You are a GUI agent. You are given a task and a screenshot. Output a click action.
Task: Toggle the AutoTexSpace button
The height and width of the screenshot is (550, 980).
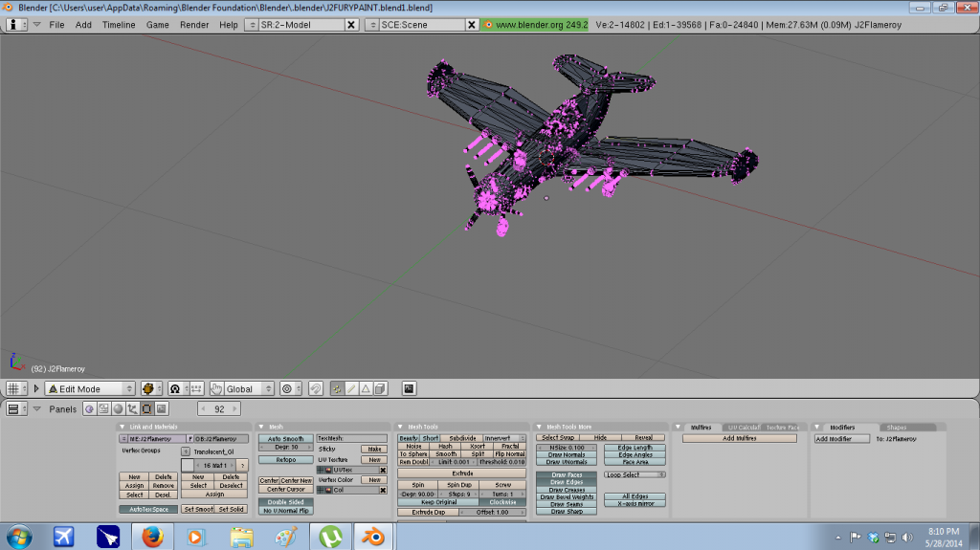(x=148, y=510)
